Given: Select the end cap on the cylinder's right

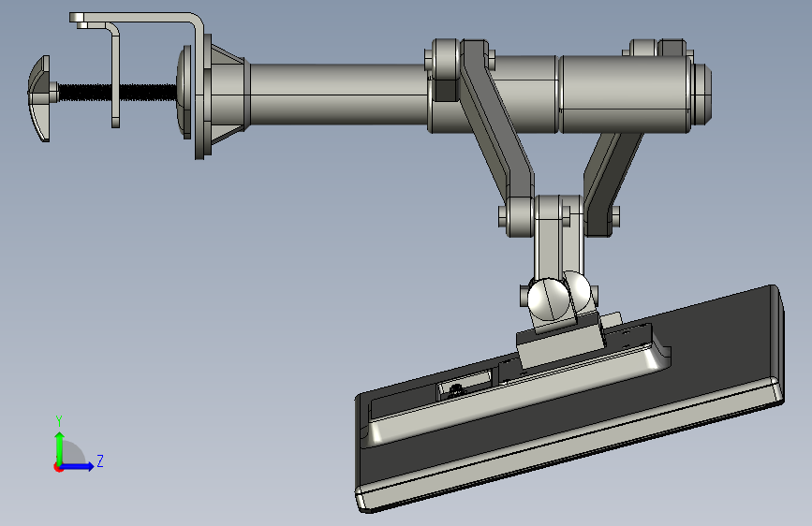Looking at the screenshot, I should click(x=701, y=94).
